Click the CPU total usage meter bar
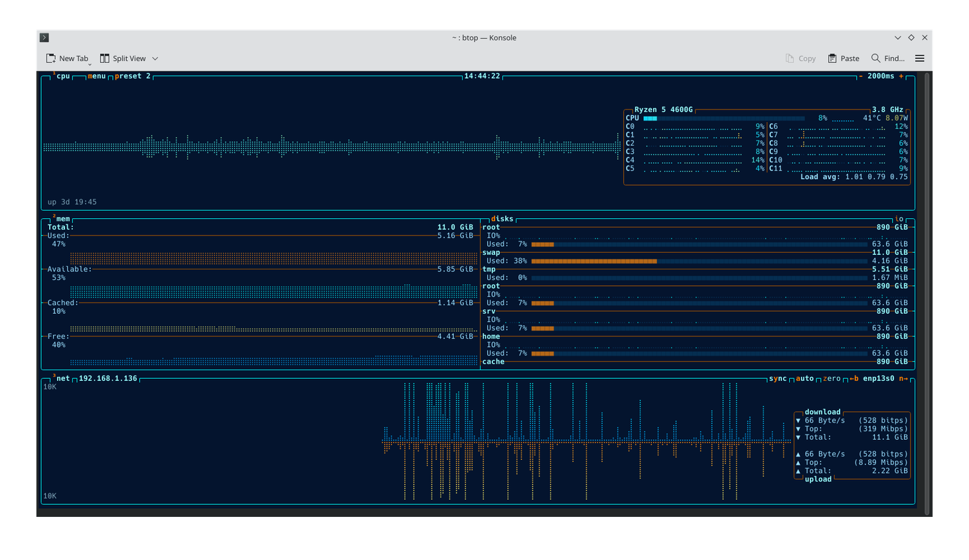 pyautogui.click(x=724, y=118)
